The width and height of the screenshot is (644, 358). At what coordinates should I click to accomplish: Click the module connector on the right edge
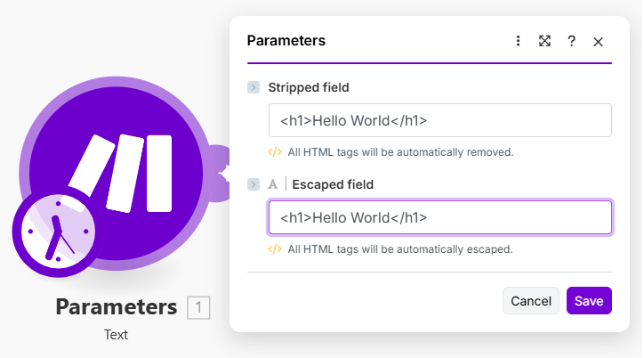click(x=218, y=167)
